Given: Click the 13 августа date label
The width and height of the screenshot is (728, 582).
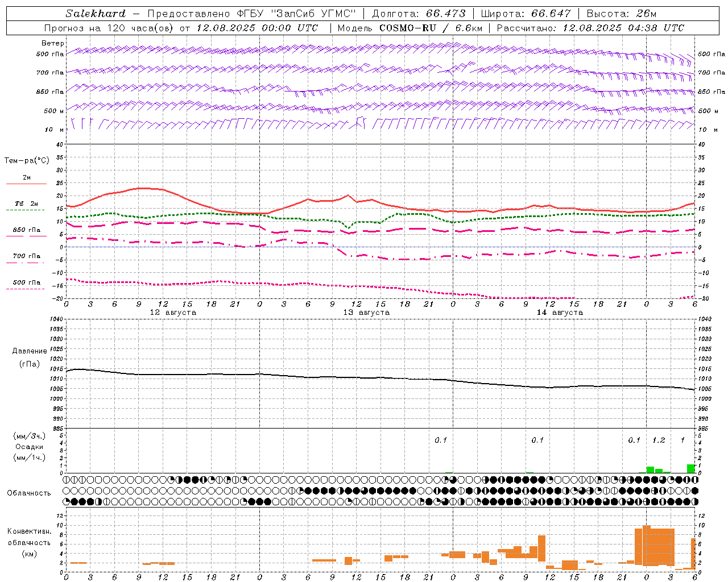Looking at the screenshot, I should point(366,313).
